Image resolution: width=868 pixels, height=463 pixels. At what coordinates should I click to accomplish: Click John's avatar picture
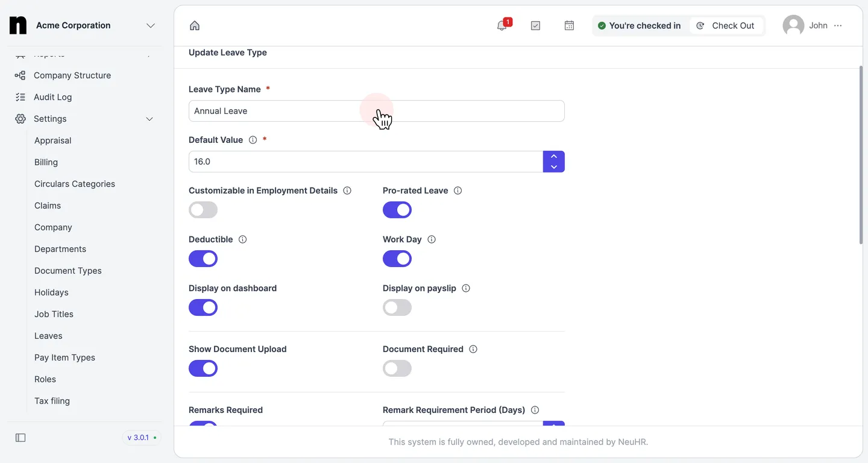[793, 25]
